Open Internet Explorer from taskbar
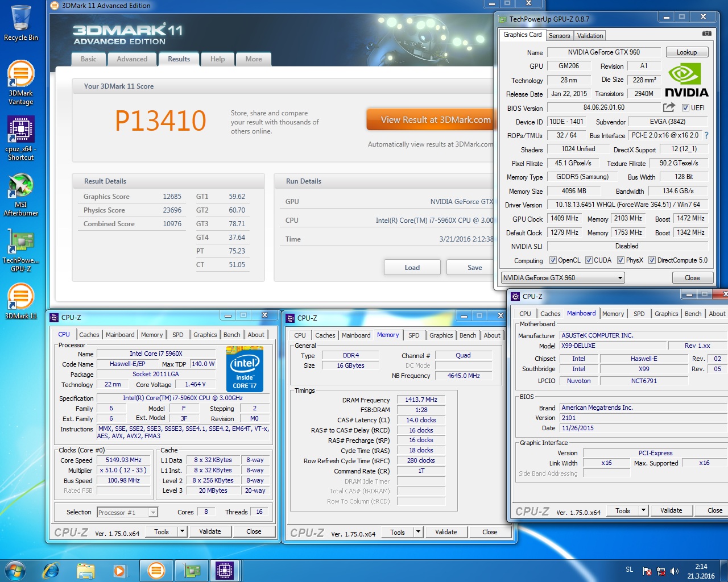The image size is (728, 582). pos(51,570)
